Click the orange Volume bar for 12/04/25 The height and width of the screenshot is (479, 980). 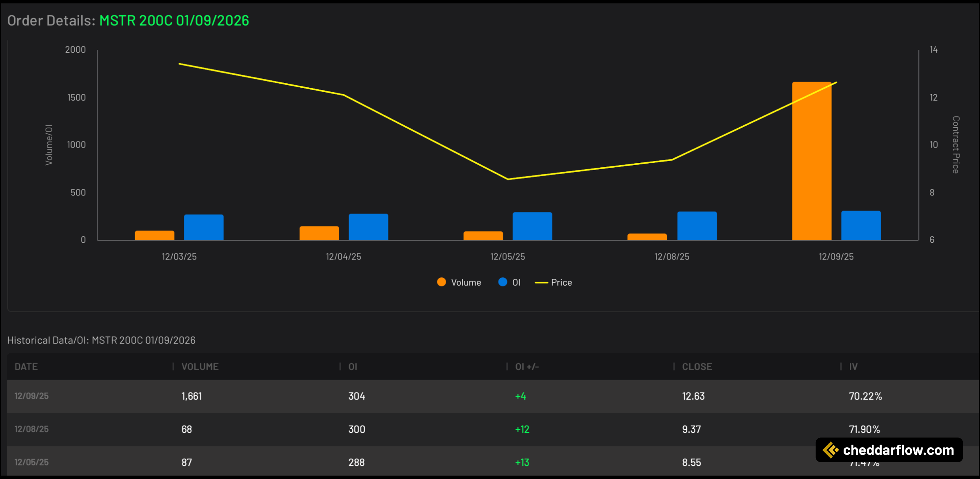(319, 233)
